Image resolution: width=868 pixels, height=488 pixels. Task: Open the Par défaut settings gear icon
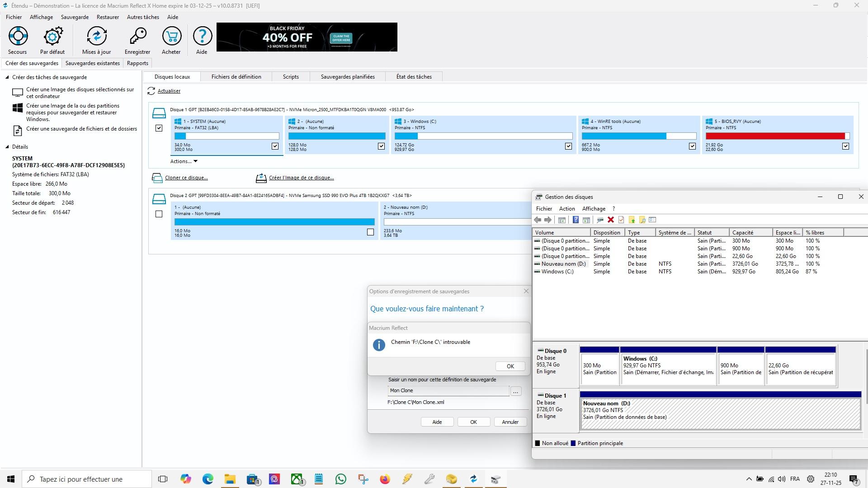click(x=52, y=36)
